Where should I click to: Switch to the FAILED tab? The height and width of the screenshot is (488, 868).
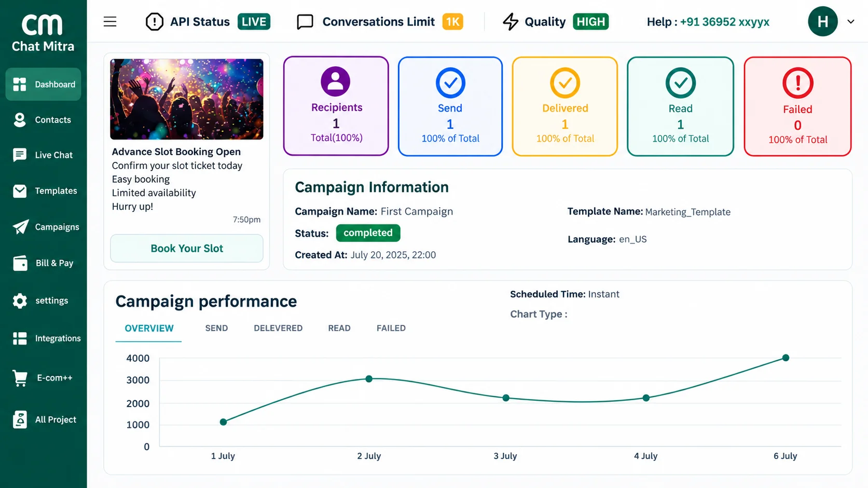click(x=391, y=329)
